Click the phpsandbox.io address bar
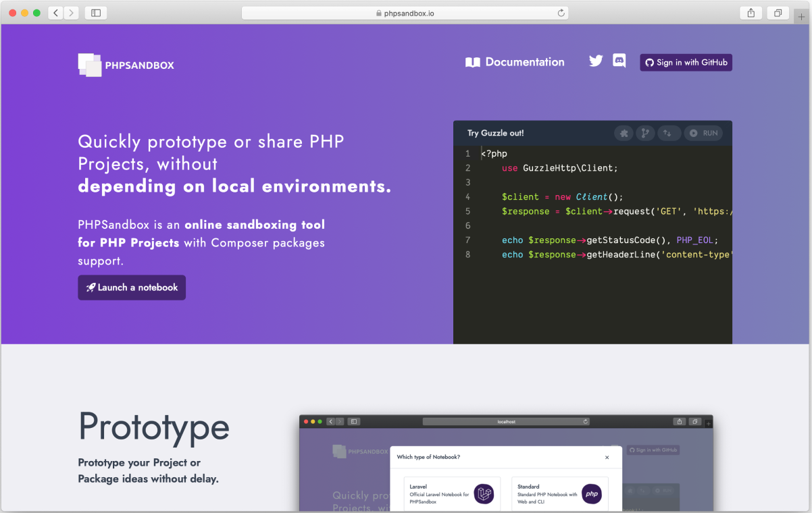 [x=405, y=11]
